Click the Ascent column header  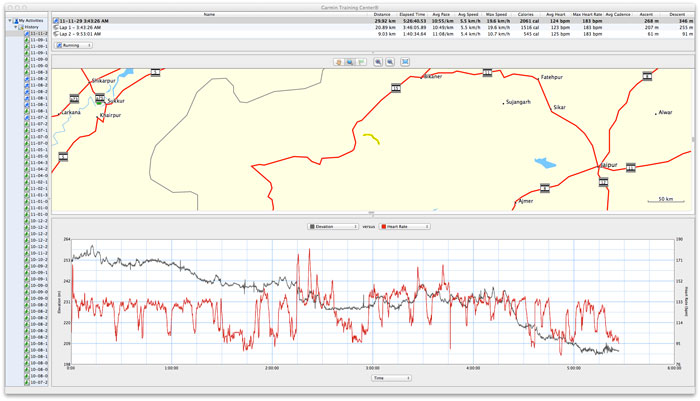[646, 15]
